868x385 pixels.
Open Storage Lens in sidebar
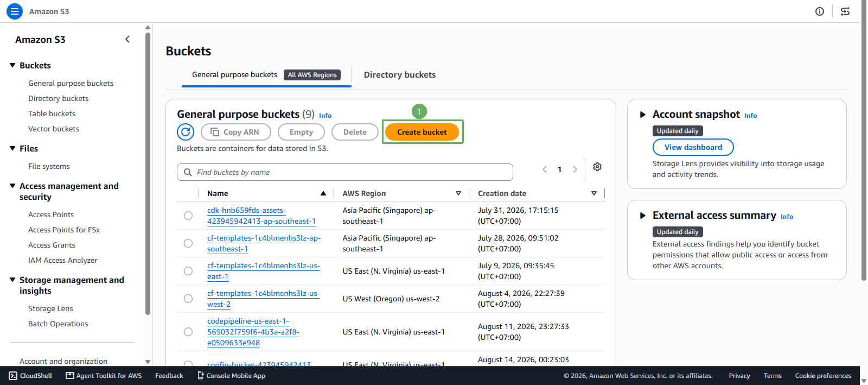pyautogui.click(x=50, y=308)
